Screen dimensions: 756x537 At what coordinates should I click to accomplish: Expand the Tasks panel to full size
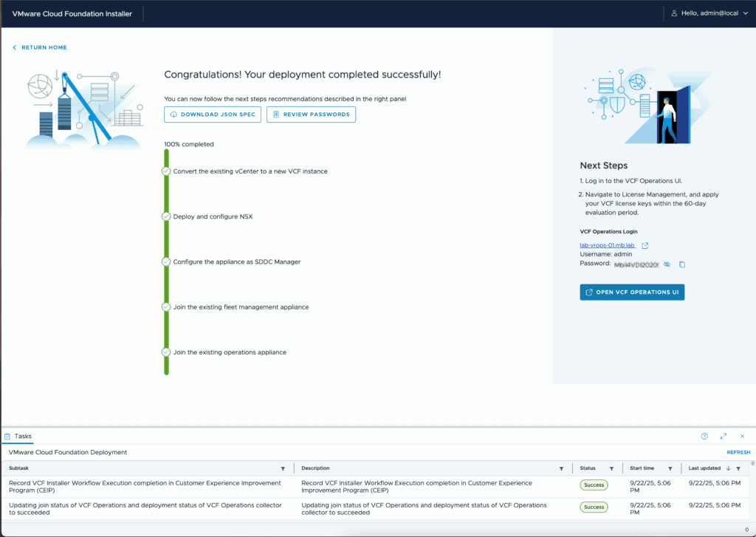pyautogui.click(x=724, y=436)
